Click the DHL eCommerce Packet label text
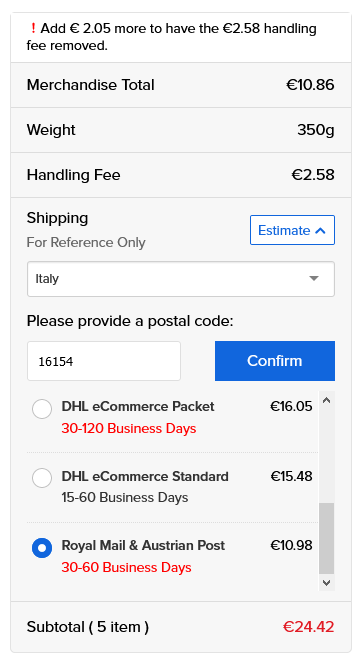Image resolution: width=362 pixels, height=662 pixels. (138, 407)
